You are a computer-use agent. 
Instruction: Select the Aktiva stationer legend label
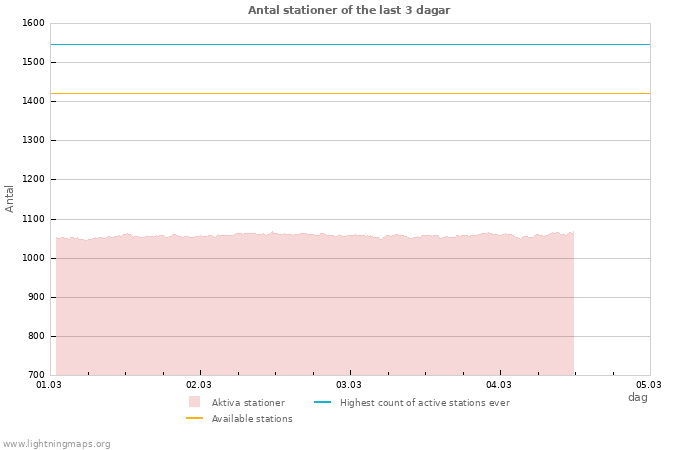pyautogui.click(x=248, y=403)
